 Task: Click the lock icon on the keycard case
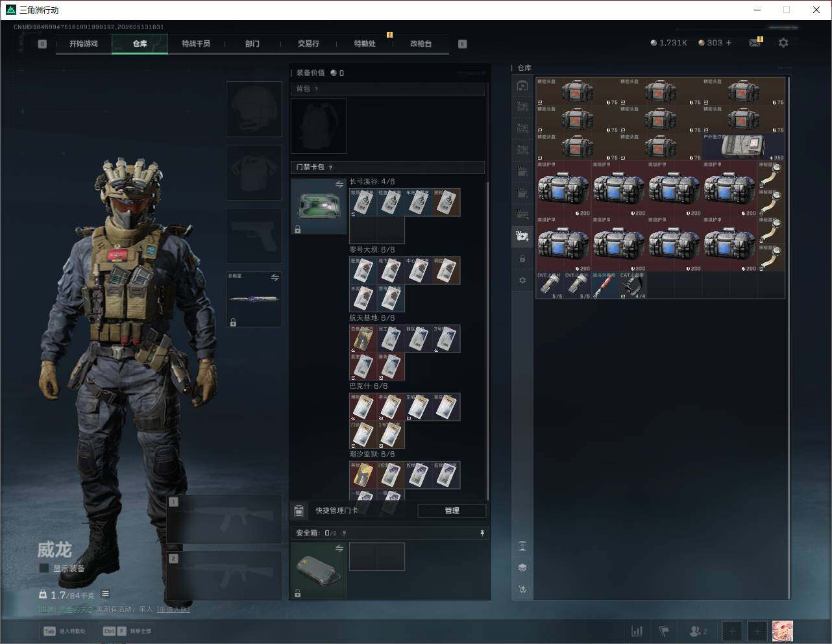[x=297, y=229]
